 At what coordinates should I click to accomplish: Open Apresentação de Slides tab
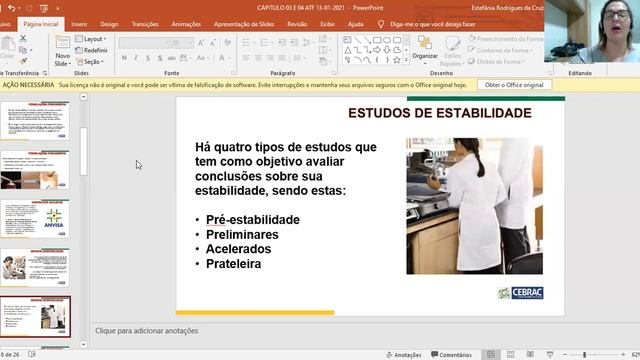point(244,24)
